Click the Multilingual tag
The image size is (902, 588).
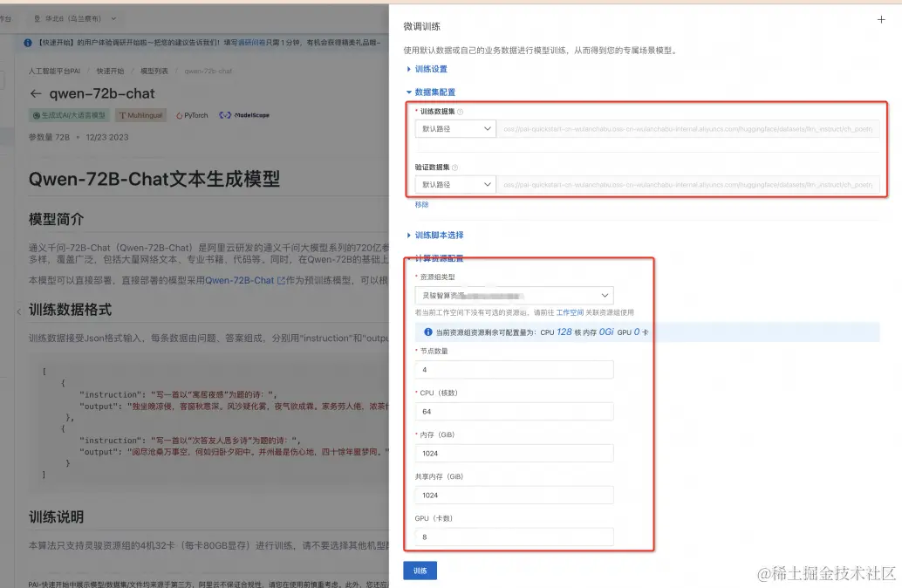[141, 115]
